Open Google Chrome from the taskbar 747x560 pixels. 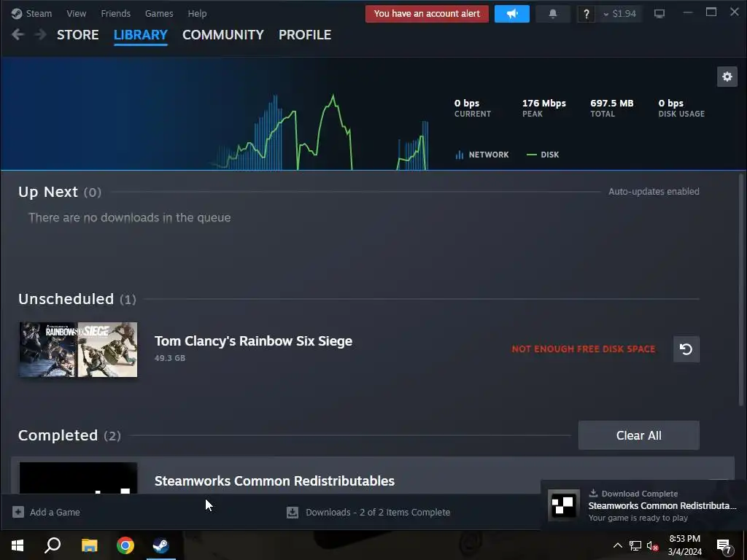[125, 545]
